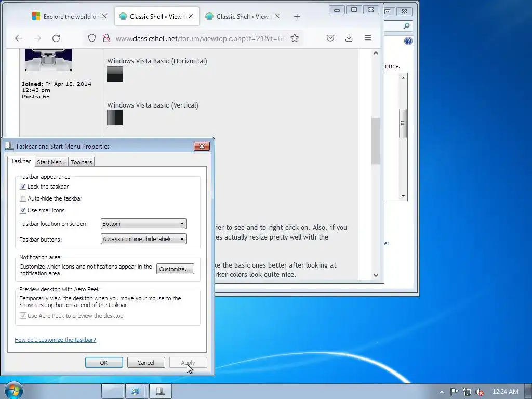This screenshot has height=399, width=532.
Task: Click Customize notification area button
Action: [x=175, y=269]
